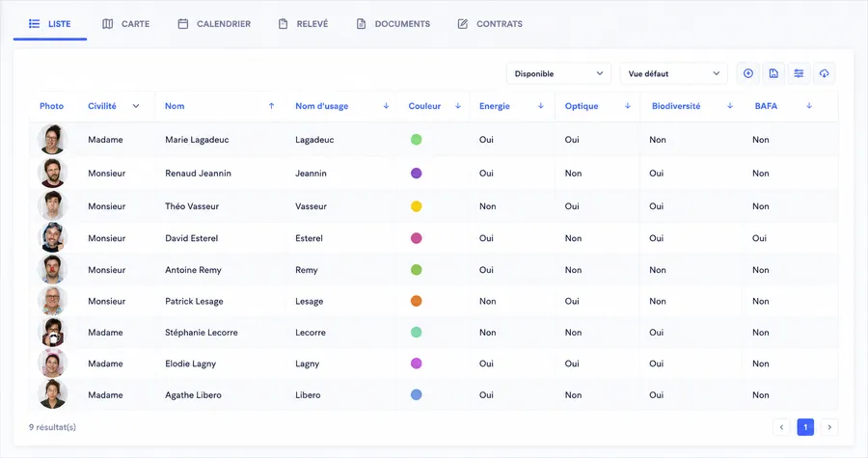Click the clipboard icon beside RELEVÉ
The height and width of the screenshot is (458, 868).
coord(283,24)
